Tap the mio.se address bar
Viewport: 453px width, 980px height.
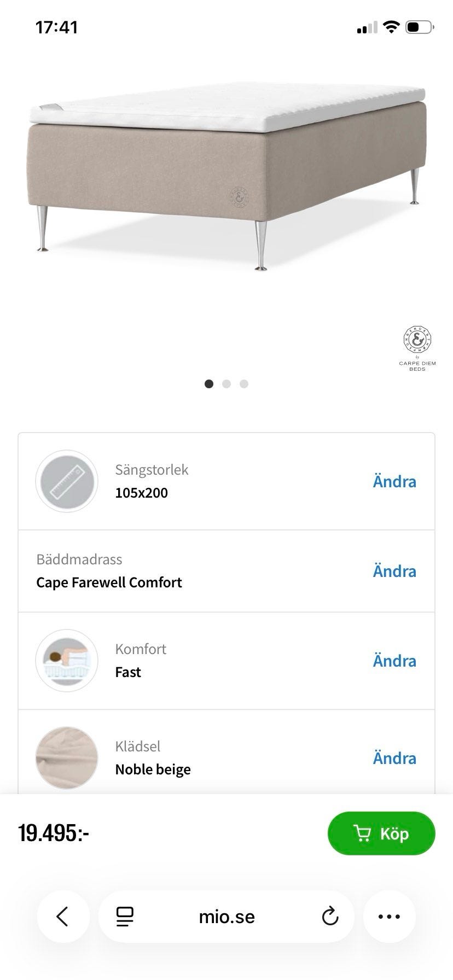pyautogui.click(x=226, y=917)
